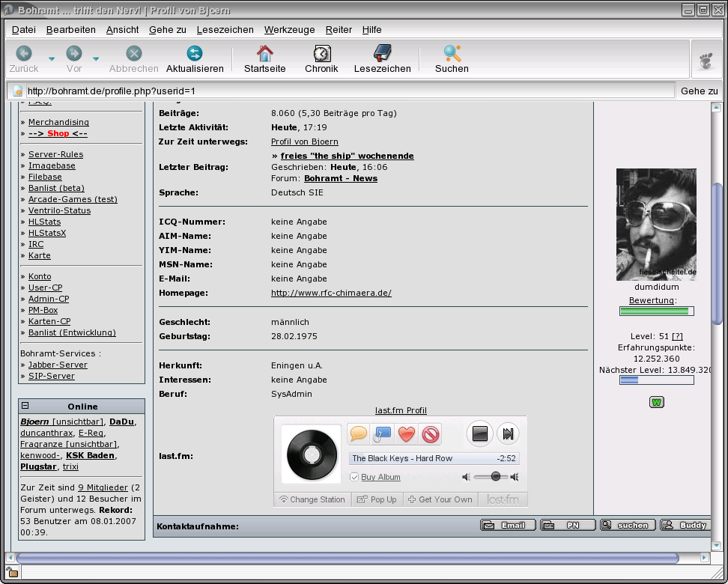Click the Lesezeichen bookmarks toolbar icon
Viewport: 728px width, 584px height.
(382, 53)
